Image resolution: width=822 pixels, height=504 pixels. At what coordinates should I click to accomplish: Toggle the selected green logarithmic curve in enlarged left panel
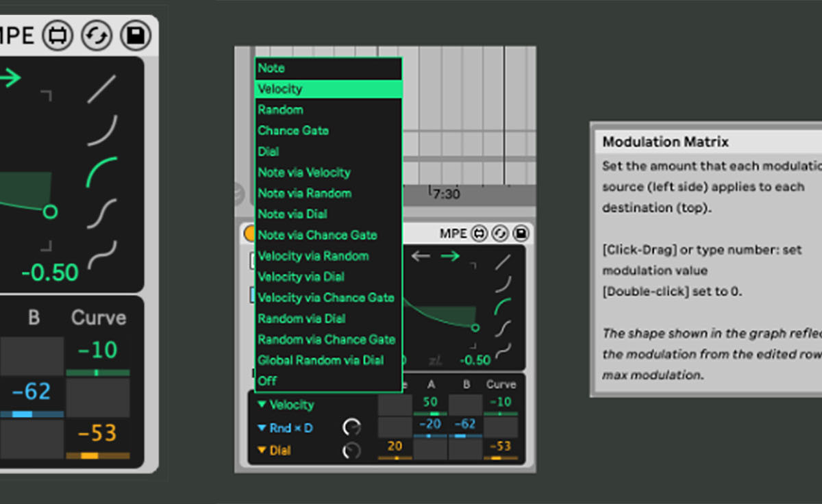pyautogui.click(x=101, y=172)
